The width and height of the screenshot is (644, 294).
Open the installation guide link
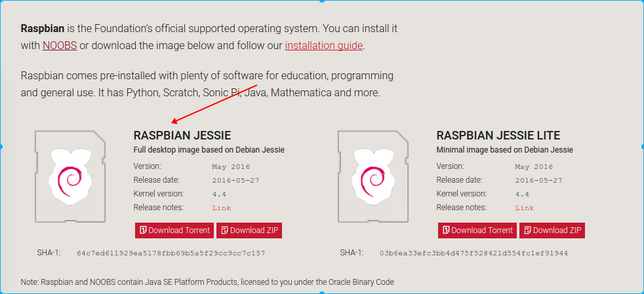(x=324, y=45)
